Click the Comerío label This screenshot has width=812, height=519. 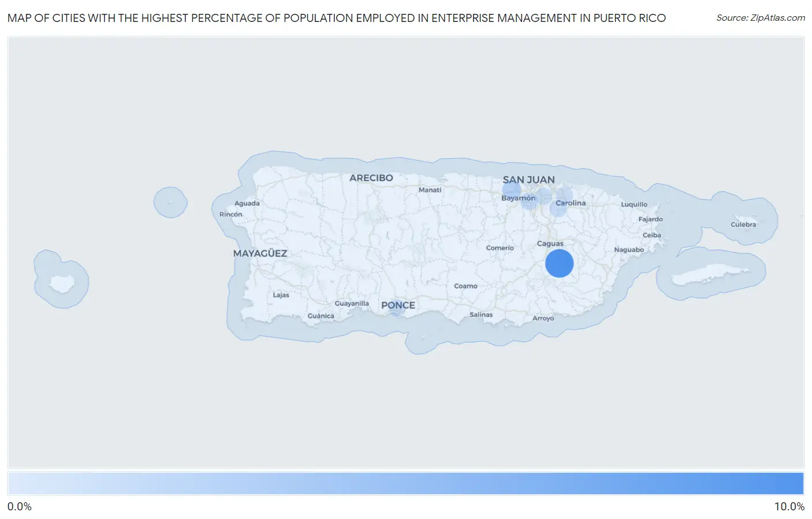pos(500,248)
